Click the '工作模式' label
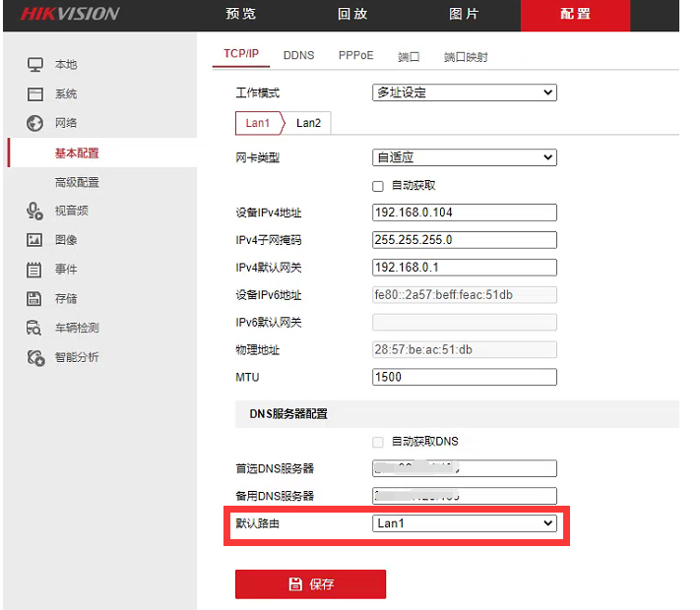Viewport: 700px width, 610px height. click(258, 92)
